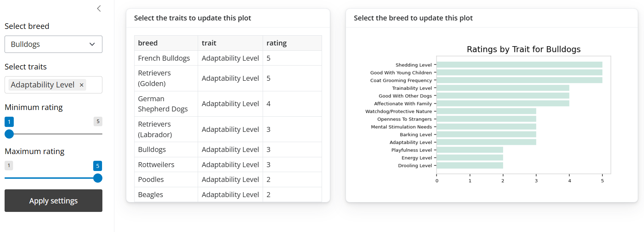Click the Maximum rating slider handle
This screenshot has width=644, height=232.
click(98, 178)
